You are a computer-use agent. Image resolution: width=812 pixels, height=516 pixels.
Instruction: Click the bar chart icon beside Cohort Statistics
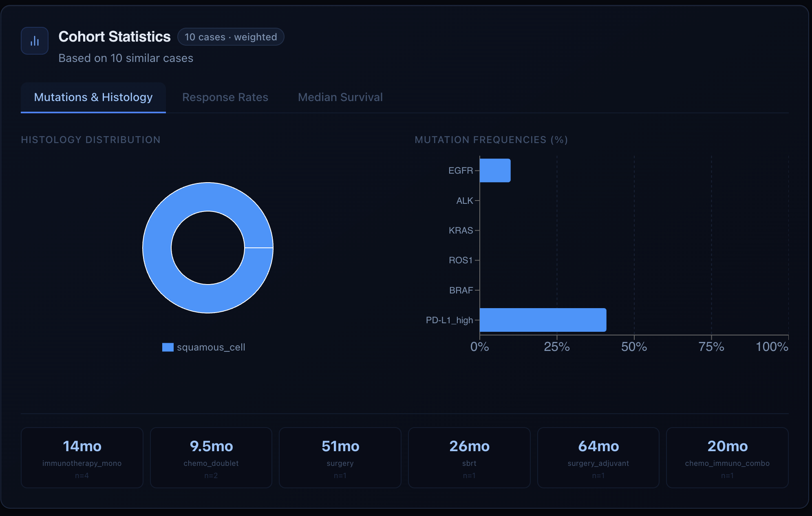pos(35,41)
